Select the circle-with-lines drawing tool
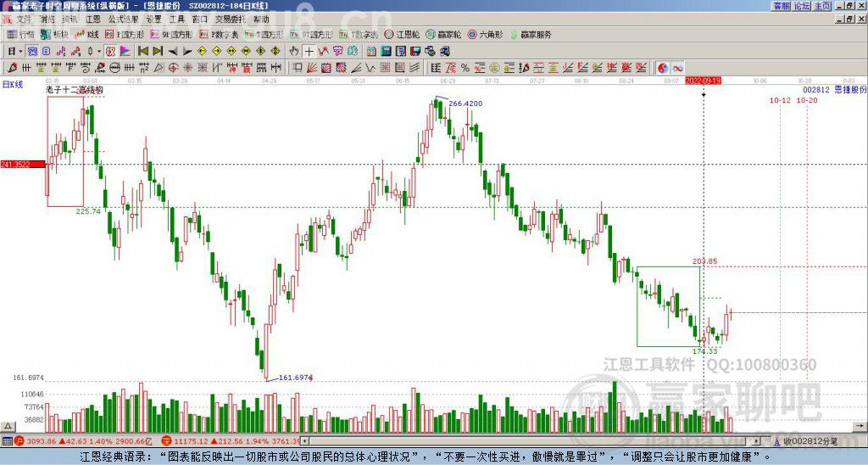This screenshot has height=465, width=868. tap(114, 68)
